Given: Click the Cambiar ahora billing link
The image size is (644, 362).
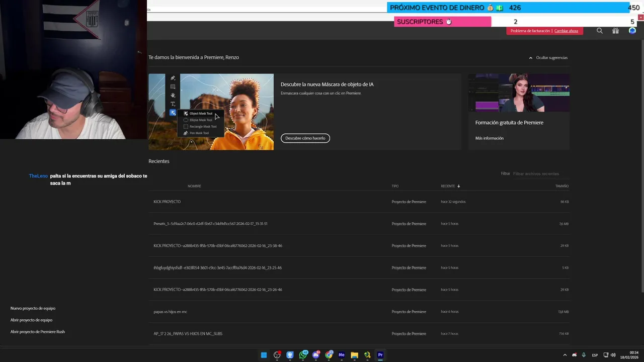Looking at the screenshot, I should (x=566, y=31).
